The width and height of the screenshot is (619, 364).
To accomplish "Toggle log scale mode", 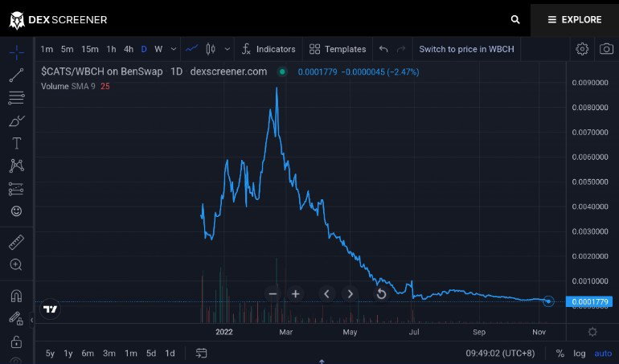I will tap(579, 354).
